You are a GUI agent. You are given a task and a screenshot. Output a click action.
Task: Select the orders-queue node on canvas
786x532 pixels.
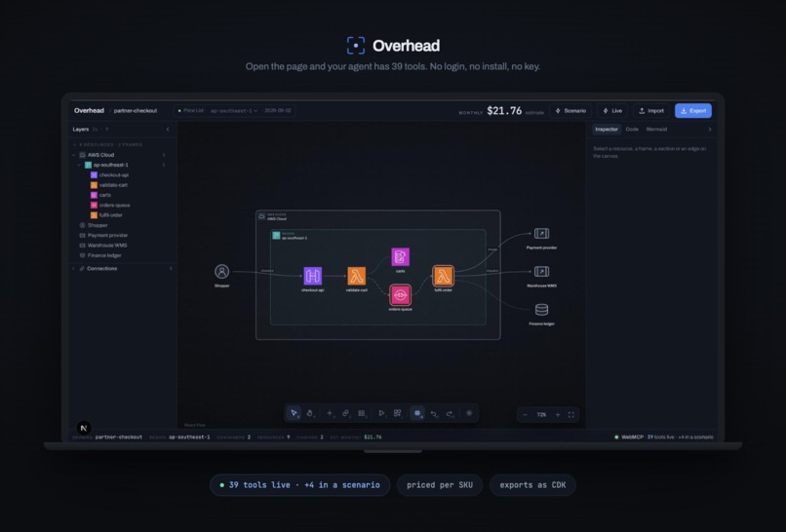point(400,295)
